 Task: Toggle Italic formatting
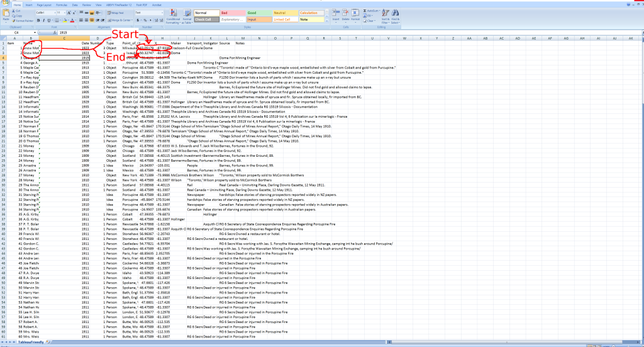point(43,20)
